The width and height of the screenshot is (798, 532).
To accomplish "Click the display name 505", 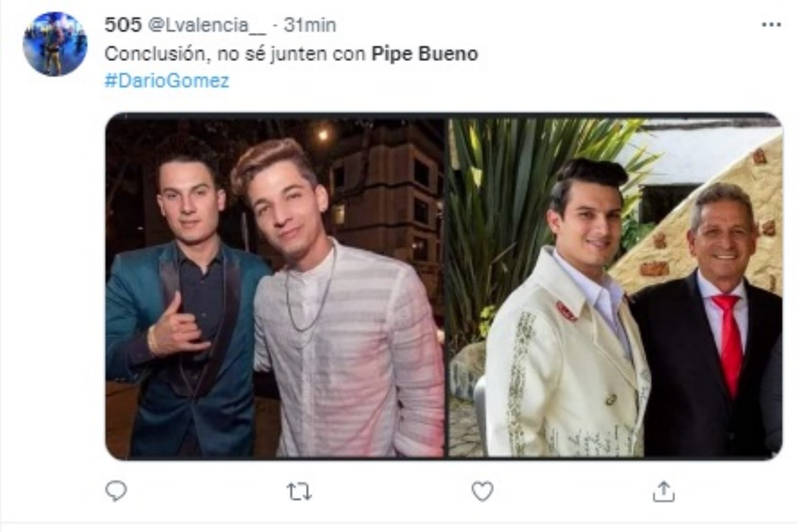I will tap(123, 25).
